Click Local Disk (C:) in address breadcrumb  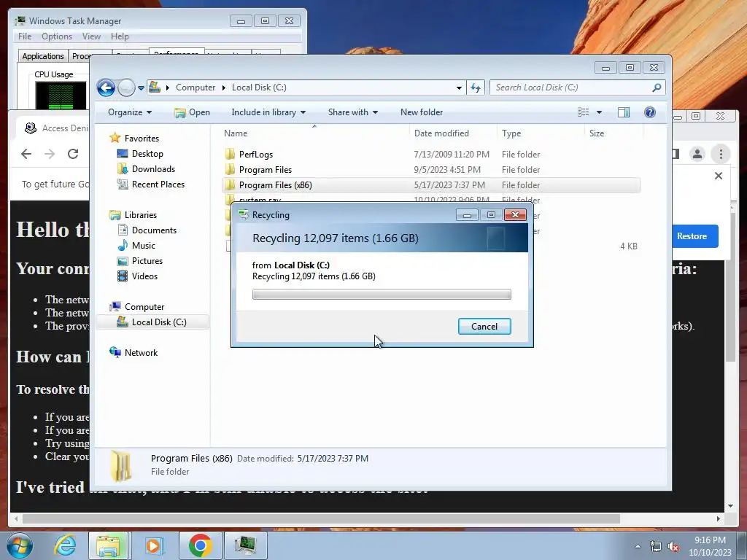click(x=259, y=87)
